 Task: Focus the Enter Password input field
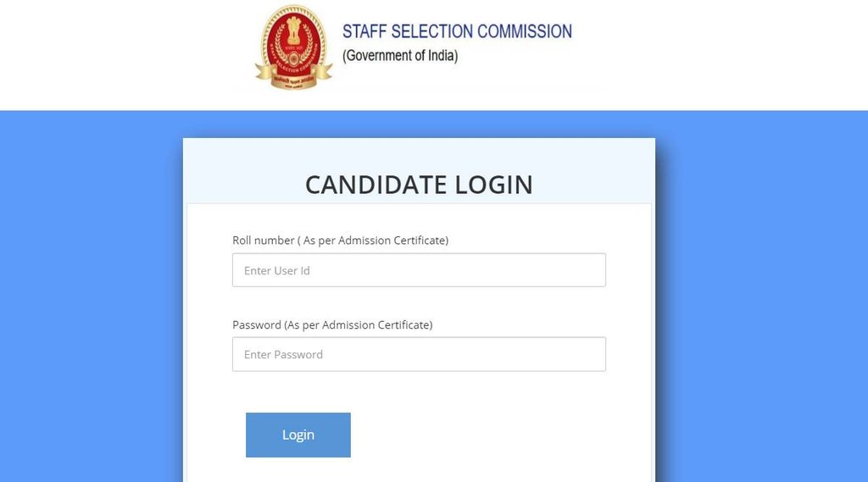(419, 354)
